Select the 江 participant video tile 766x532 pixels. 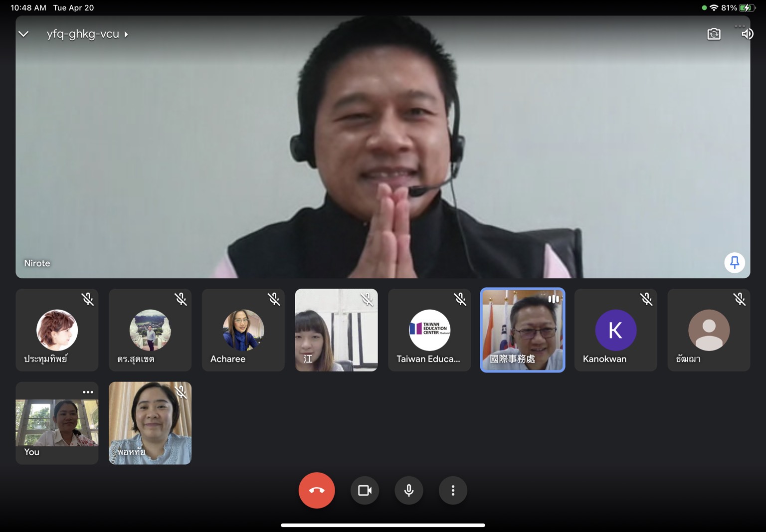336,330
